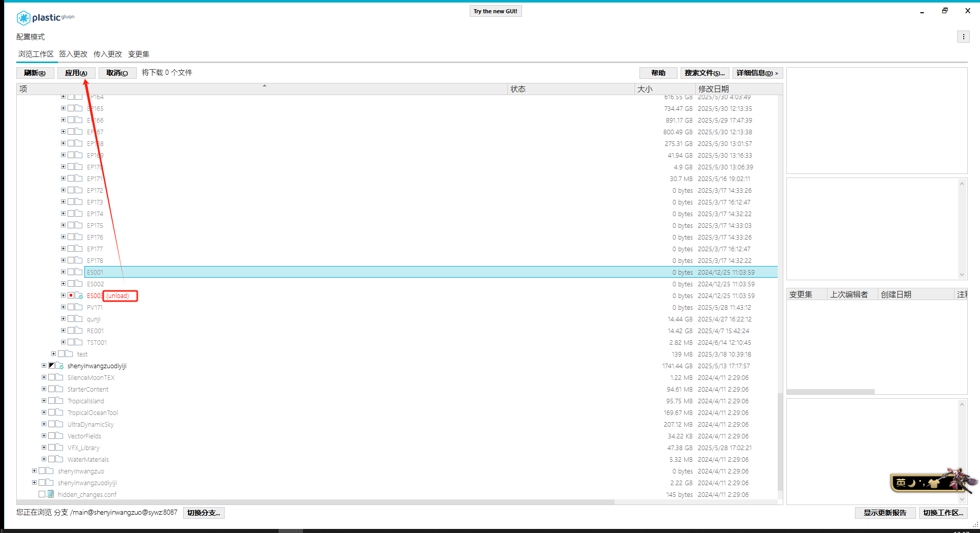980x533 pixels.
Task: Sort by the 修改日期 column header
Action: coord(713,89)
